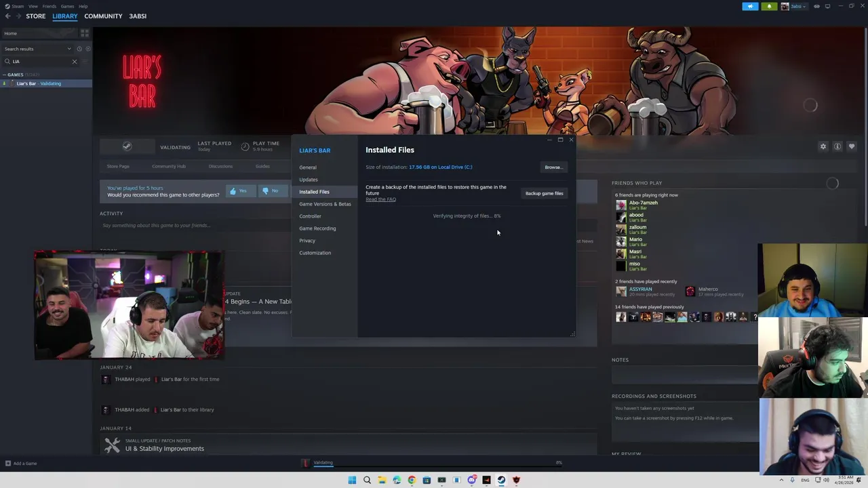The height and width of the screenshot is (488, 868).
Task: Open the green notifications bell
Action: [x=769, y=6]
